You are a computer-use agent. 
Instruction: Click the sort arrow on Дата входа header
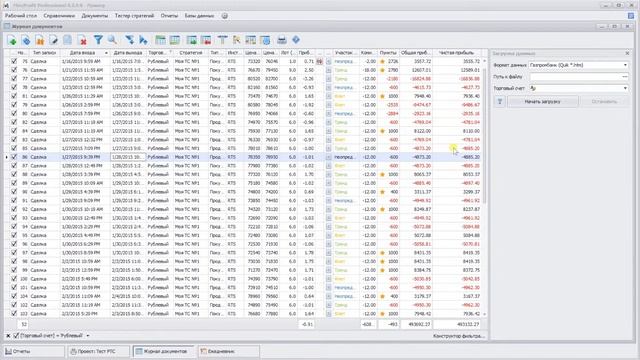point(106,53)
